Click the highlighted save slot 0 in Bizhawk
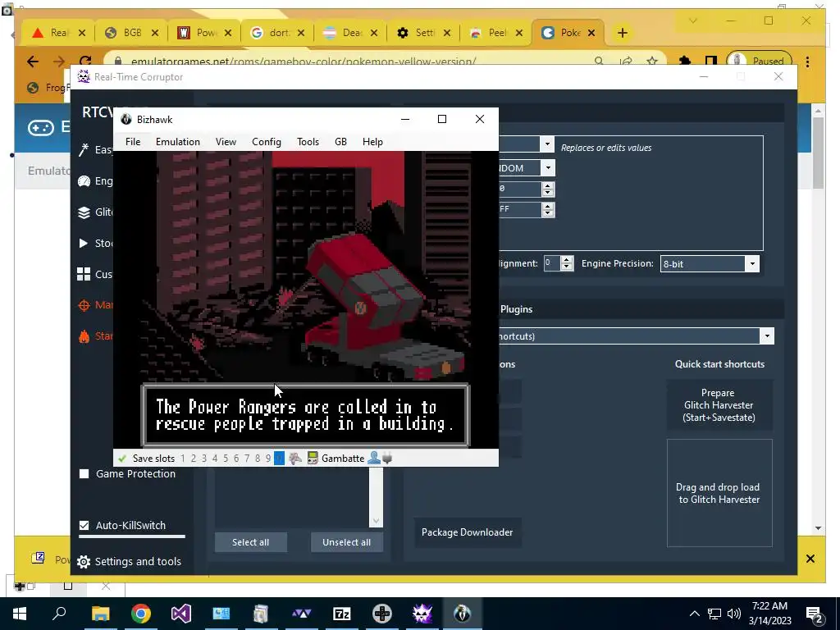840x630 pixels. 279,459
